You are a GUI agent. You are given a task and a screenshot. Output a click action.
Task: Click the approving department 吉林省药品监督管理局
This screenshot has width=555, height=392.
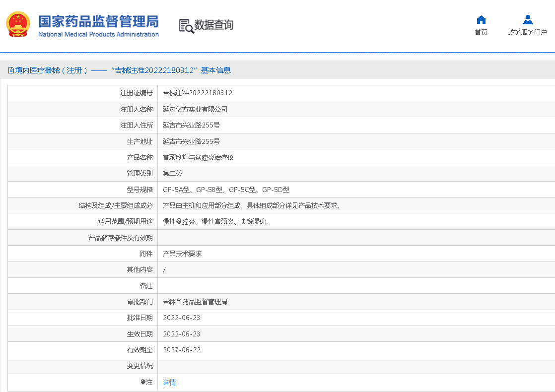click(195, 302)
